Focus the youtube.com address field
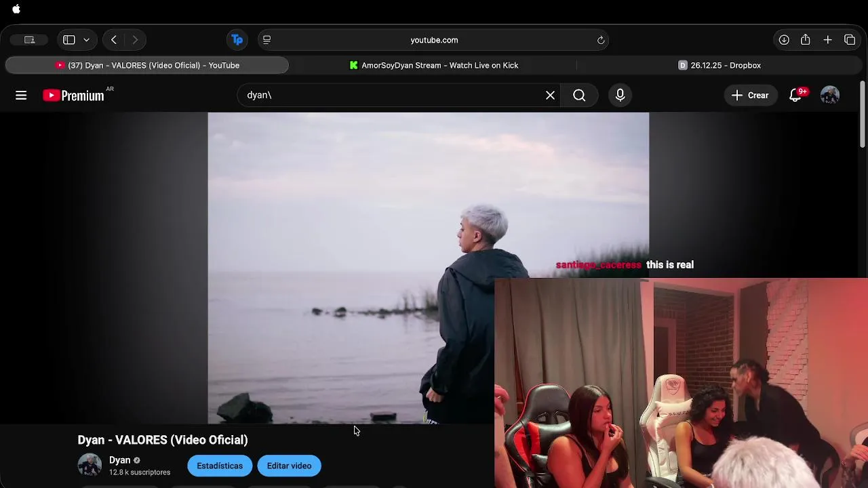The width and height of the screenshot is (868, 488). pos(434,40)
